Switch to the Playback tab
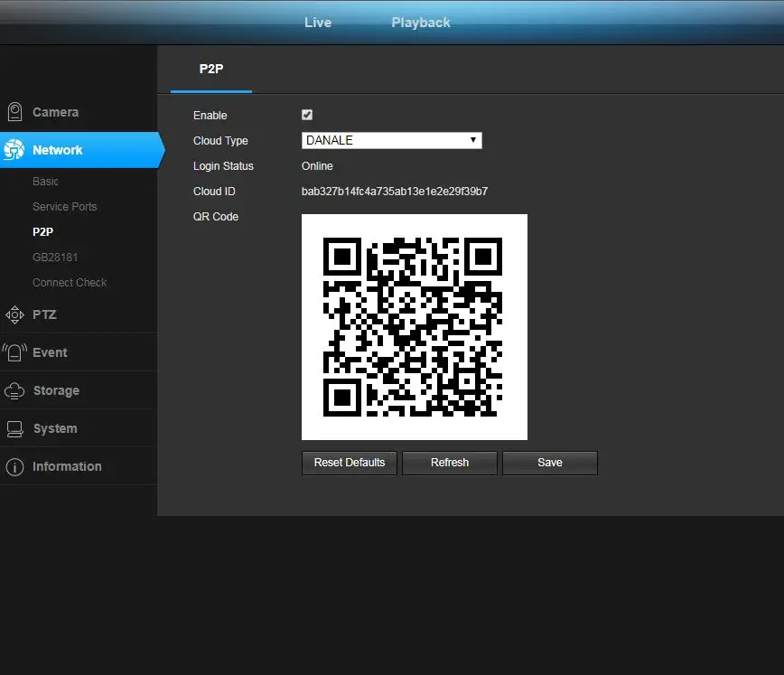This screenshot has width=784, height=675. pos(421,23)
